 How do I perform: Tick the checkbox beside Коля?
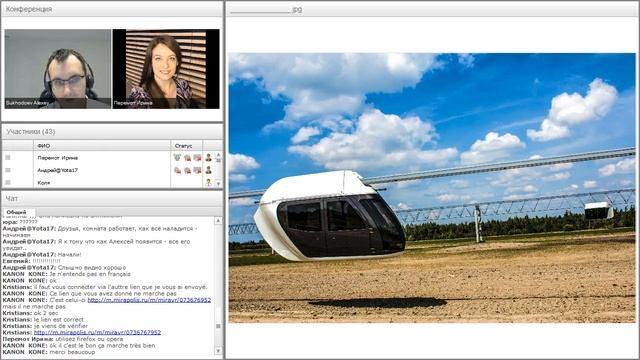tap(8, 182)
